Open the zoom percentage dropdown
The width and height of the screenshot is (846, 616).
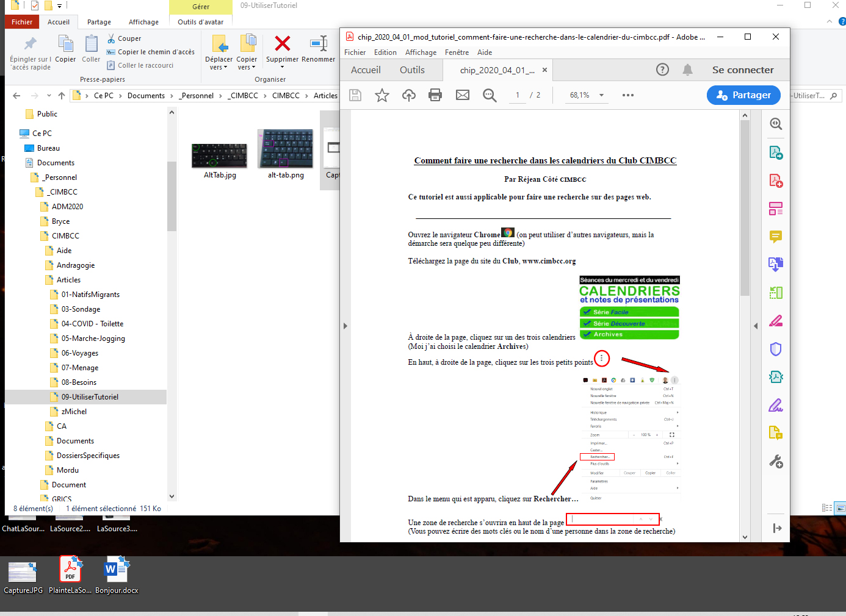coord(601,95)
